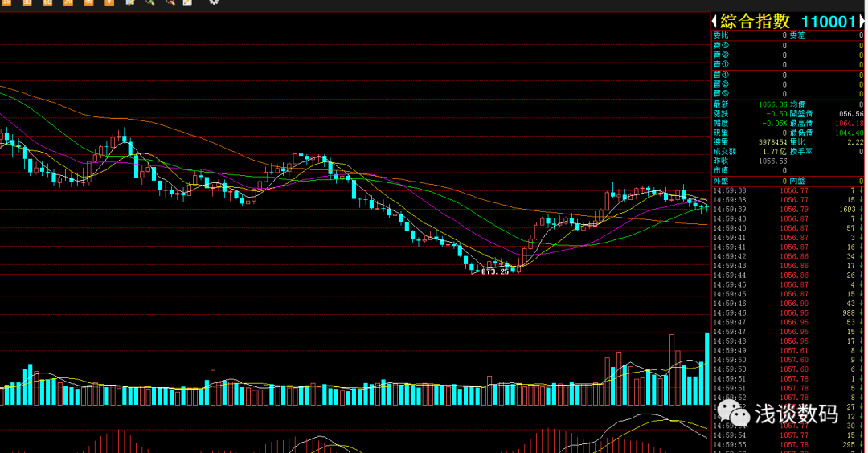This screenshot has height=453, width=868.
Task: Select total volume 3978454
Action: pyautogui.click(x=773, y=142)
